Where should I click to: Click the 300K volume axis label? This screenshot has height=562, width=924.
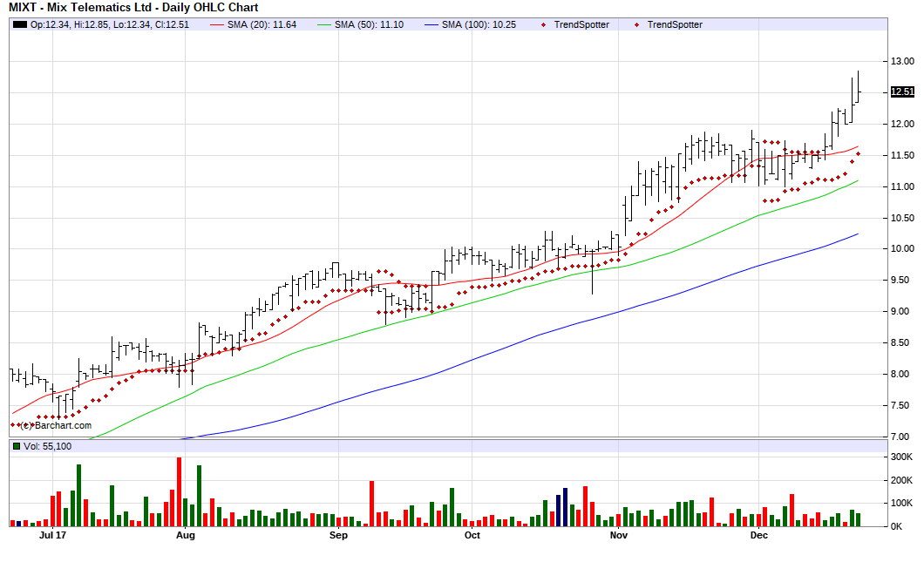901,457
